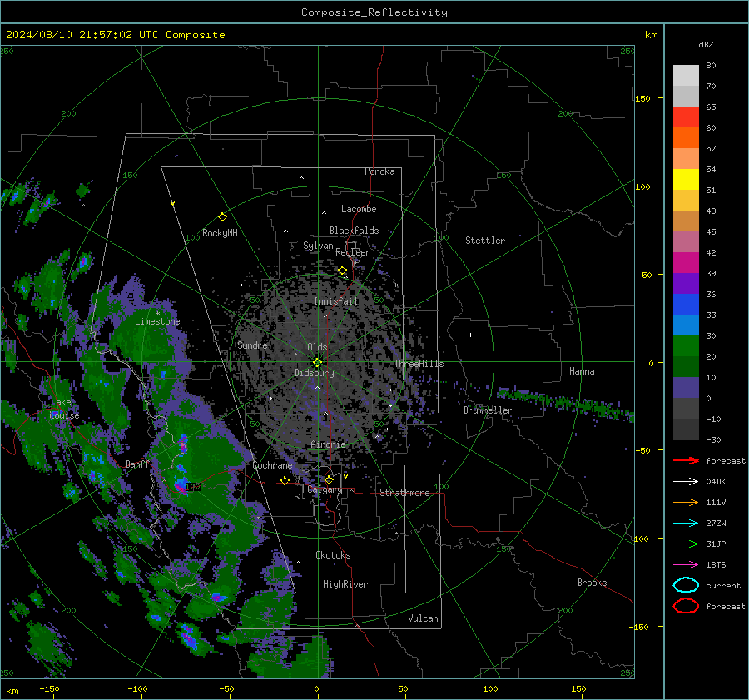Click the ThreeHills city label

[419, 364]
